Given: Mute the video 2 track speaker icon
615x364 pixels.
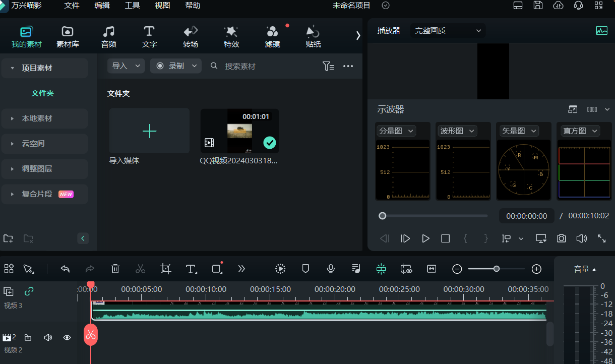Looking at the screenshot, I should [x=48, y=337].
